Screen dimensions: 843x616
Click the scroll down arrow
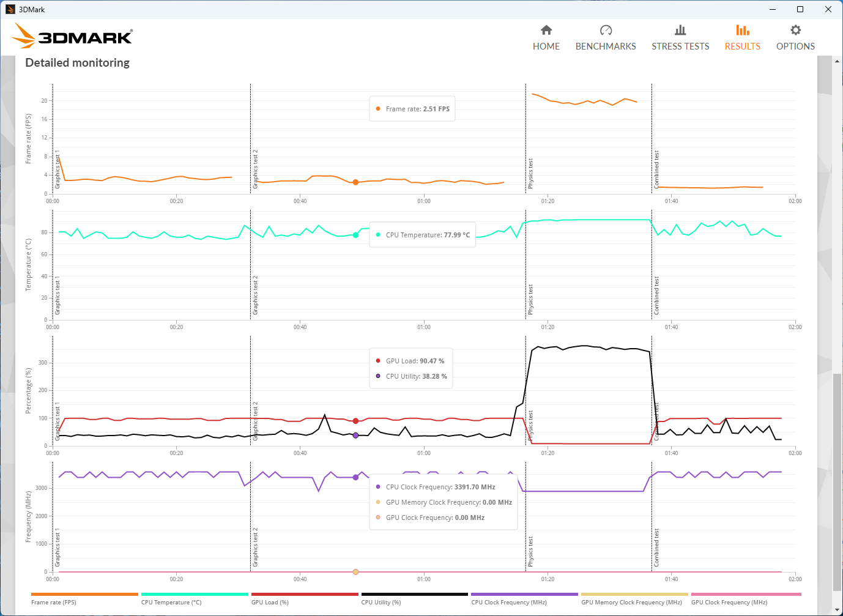coord(837,610)
